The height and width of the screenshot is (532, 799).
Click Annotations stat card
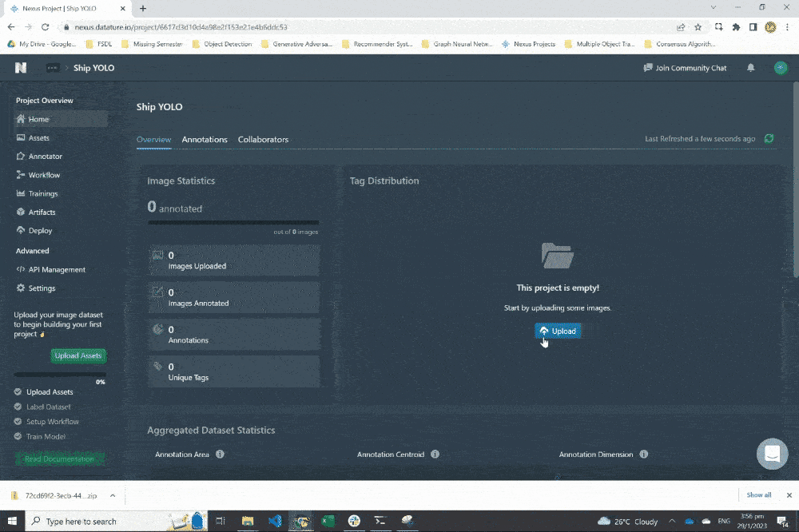coord(234,335)
